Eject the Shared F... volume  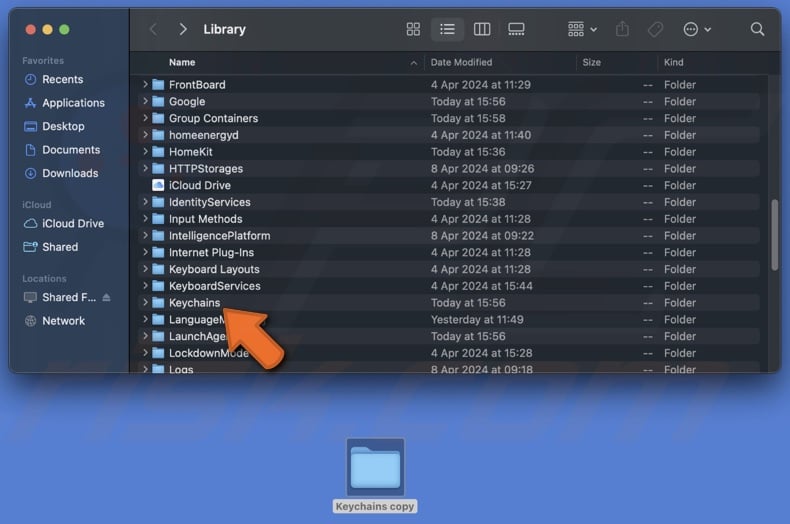106,297
